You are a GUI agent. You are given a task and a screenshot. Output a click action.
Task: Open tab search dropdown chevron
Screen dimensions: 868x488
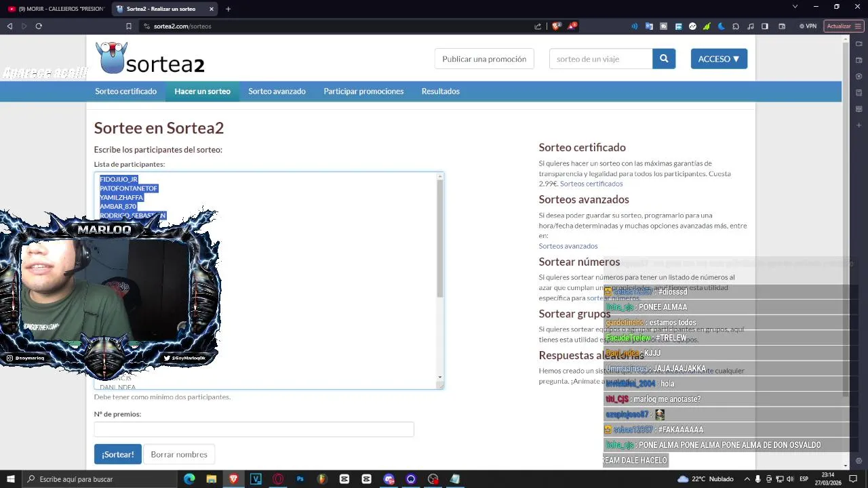[x=795, y=7]
